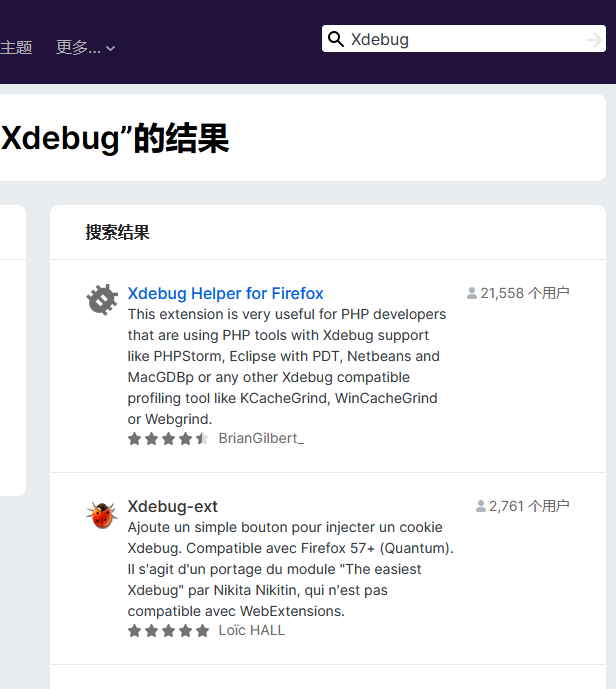Viewport: 616px width, 689px height.
Task: Open the 主题 navigation item
Action: tap(16, 47)
